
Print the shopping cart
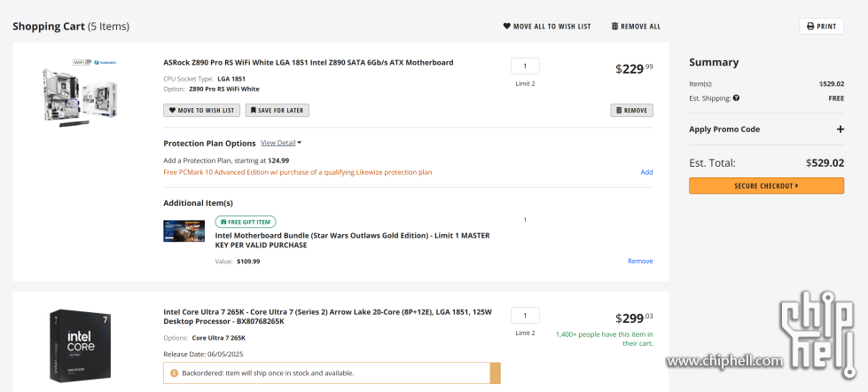(821, 26)
